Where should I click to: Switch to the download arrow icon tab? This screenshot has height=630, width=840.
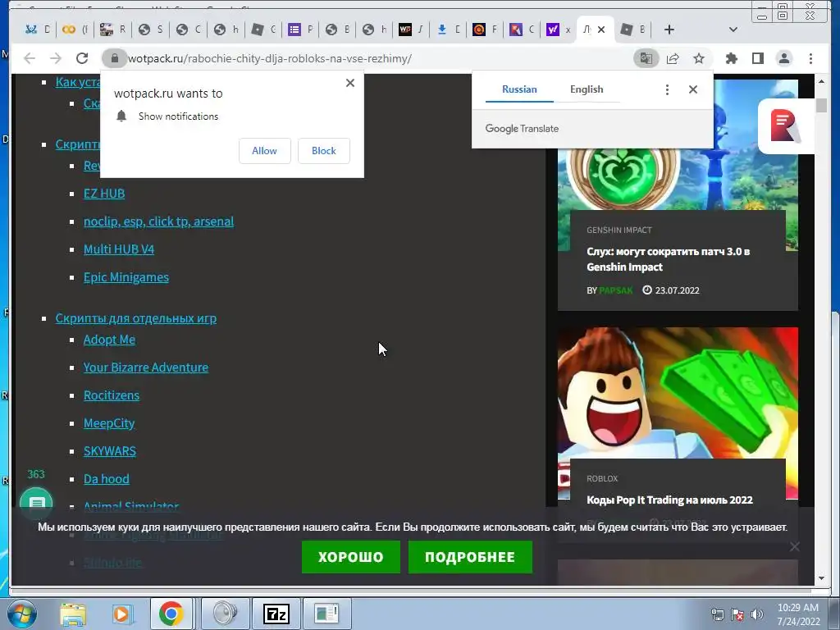(x=448, y=30)
